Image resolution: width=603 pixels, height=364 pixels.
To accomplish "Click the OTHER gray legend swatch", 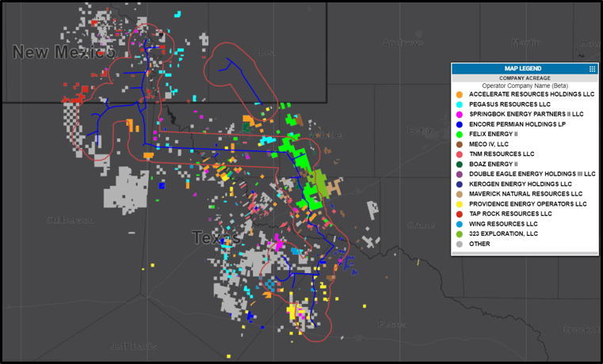I will (x=459, y=245).
